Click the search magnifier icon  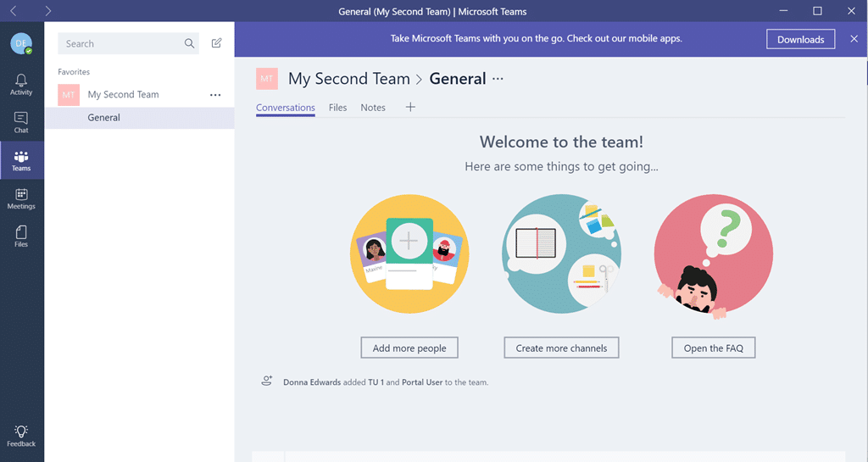(189, 43)
